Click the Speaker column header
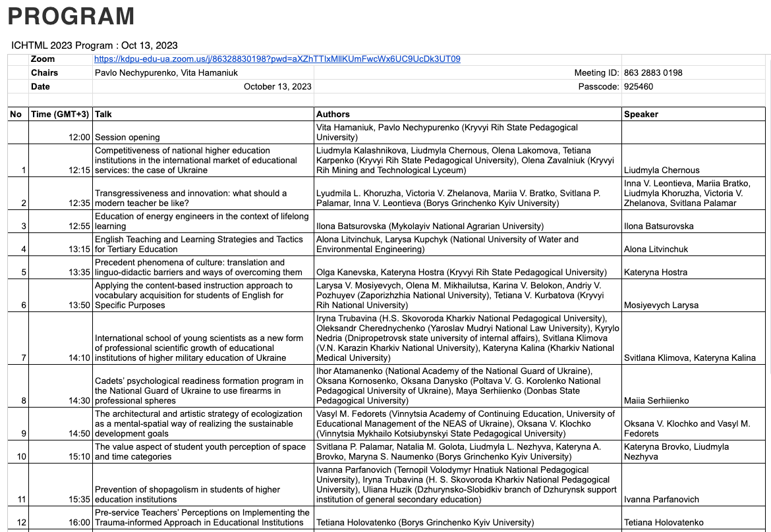The image size is (771, 532). pyautogui.click(x=641, y=115)
